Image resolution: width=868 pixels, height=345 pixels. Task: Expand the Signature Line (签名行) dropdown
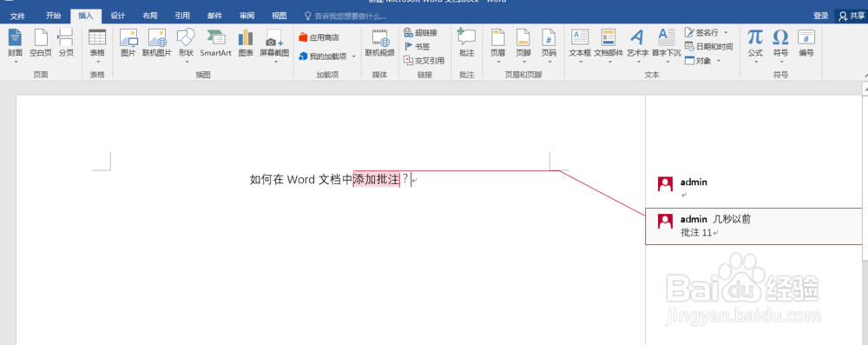(x=726, y=33)
